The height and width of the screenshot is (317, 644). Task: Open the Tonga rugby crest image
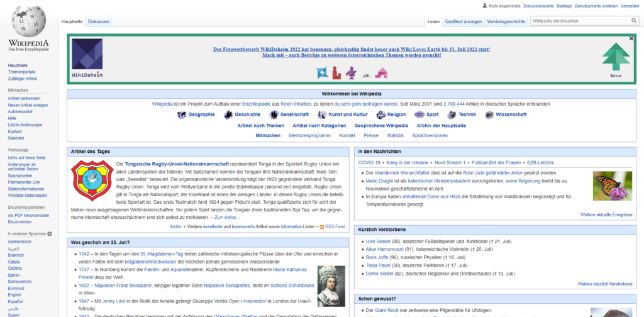click(x=92, y=181)
